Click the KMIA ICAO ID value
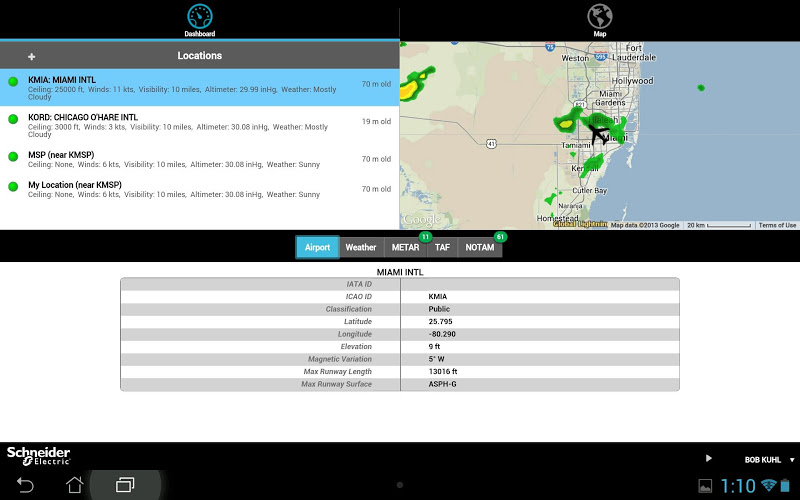 pyautogui.click(x=438, y=296)
